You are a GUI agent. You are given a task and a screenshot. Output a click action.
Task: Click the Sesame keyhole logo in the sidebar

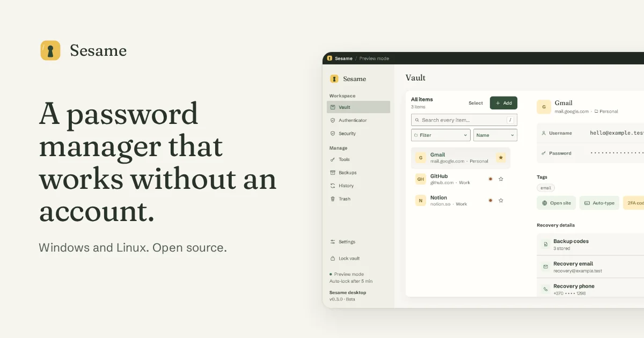(334, 79)
